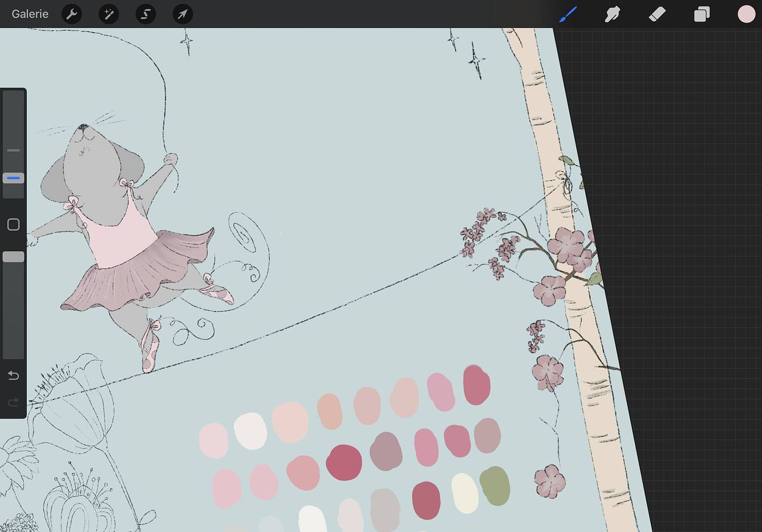The height and width of the screenshot is (532, 762).
Task: Click the grey opacity slider track
Action: (13, 309)
